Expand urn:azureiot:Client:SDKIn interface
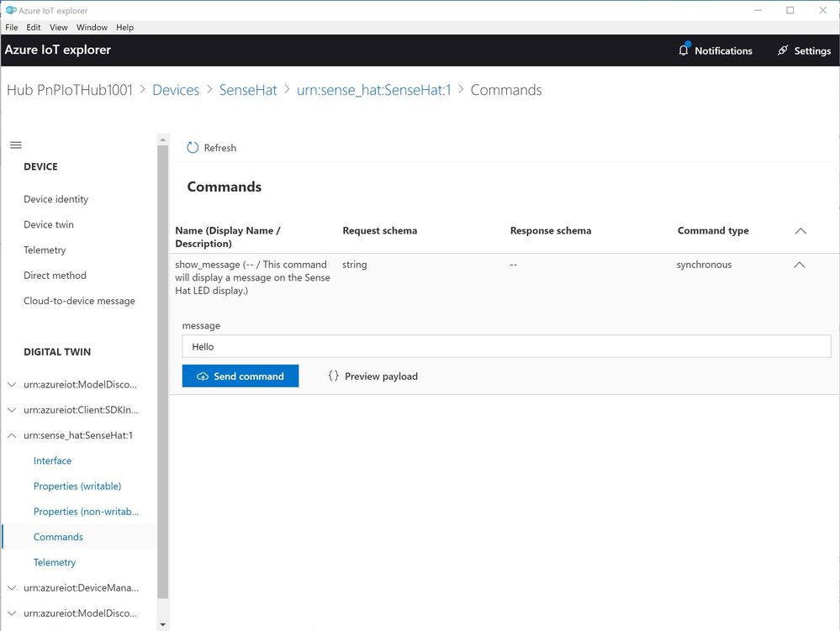 [x=12, y=410]
